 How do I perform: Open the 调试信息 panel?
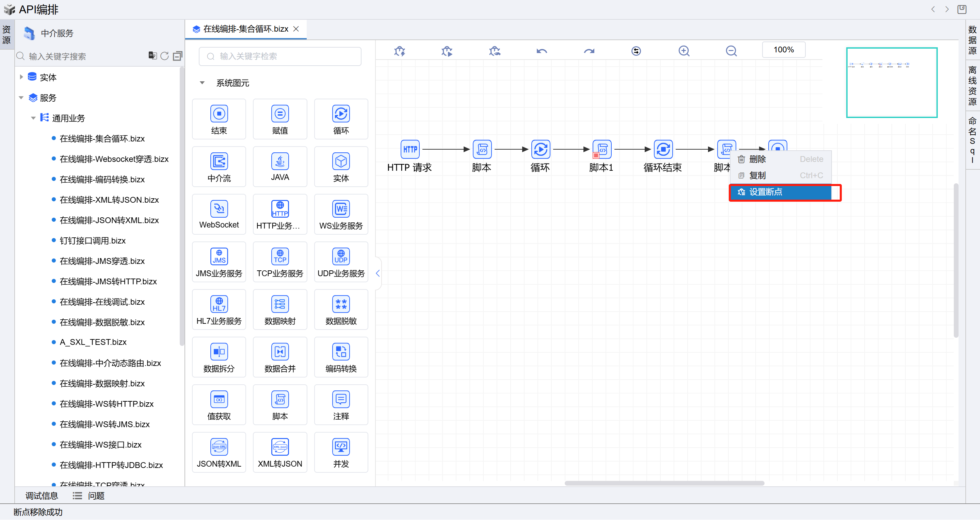pos(42,496)
